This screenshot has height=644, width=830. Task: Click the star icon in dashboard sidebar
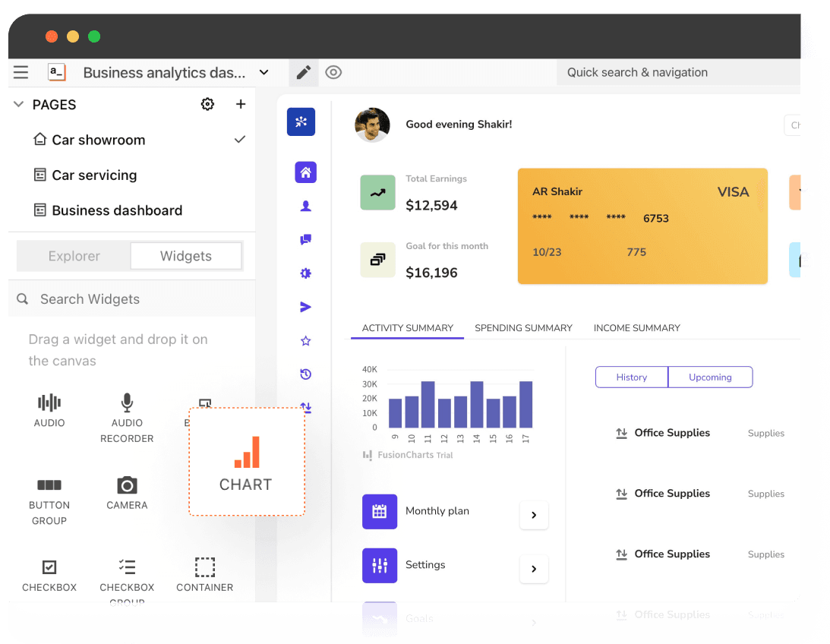306,341
